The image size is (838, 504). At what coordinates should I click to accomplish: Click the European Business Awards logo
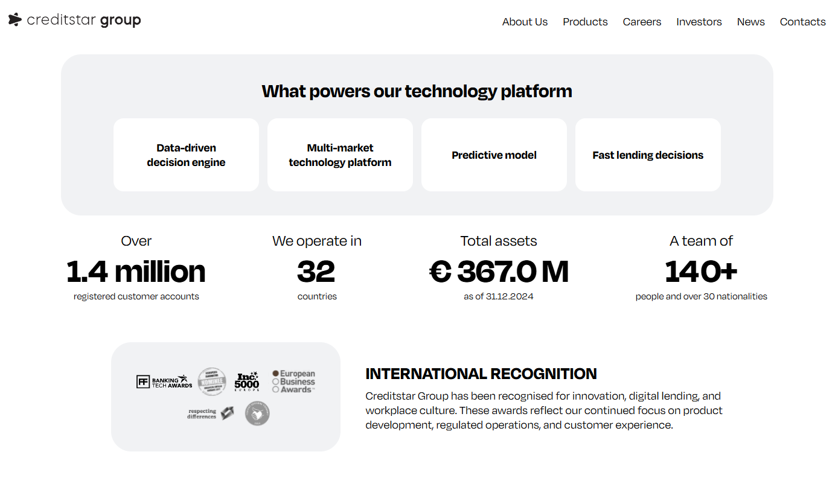293,381
